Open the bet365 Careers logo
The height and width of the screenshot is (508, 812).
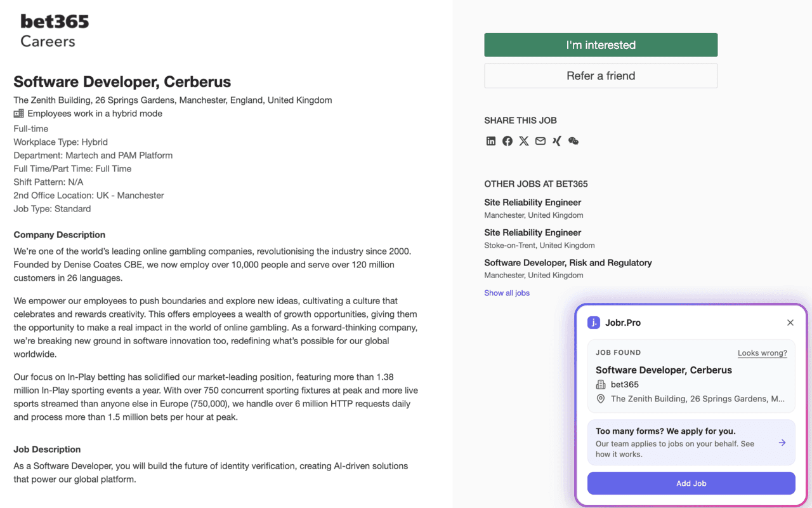[55, 31]
